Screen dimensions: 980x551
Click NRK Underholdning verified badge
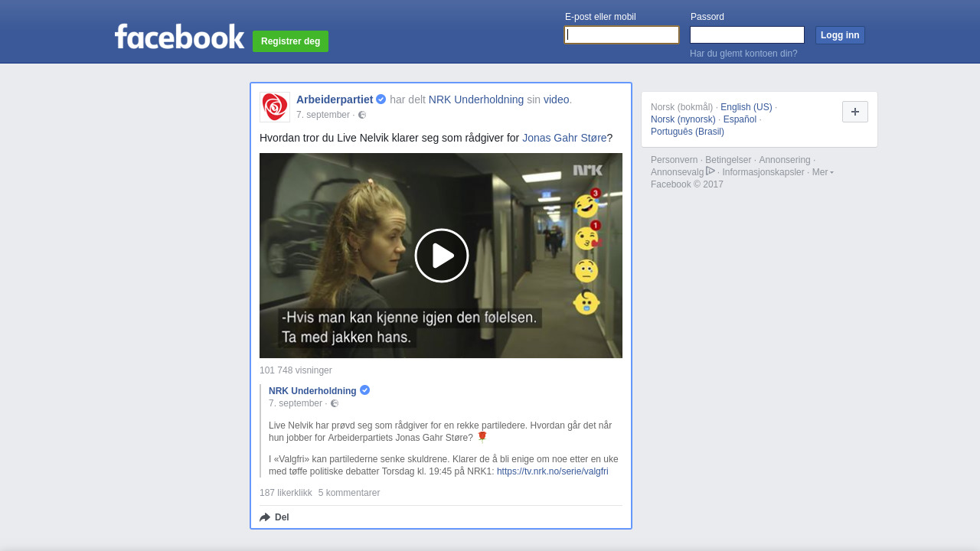[364, 390]
